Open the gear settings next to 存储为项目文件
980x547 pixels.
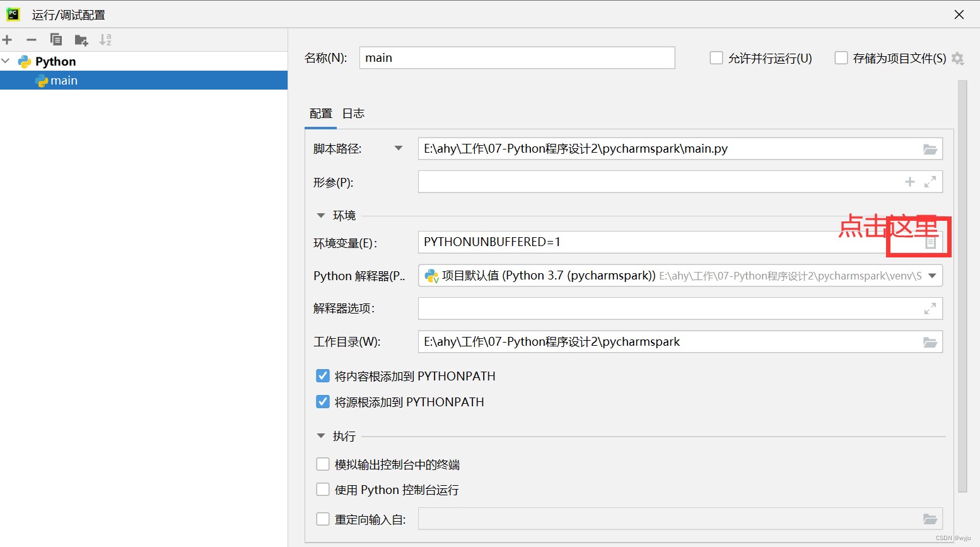tap(958, 59)
